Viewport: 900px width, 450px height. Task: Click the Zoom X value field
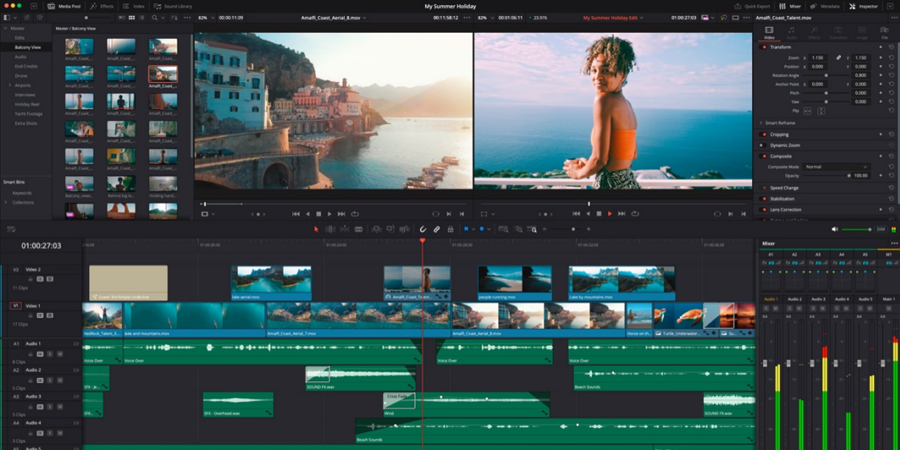click(x=818, y=57)
